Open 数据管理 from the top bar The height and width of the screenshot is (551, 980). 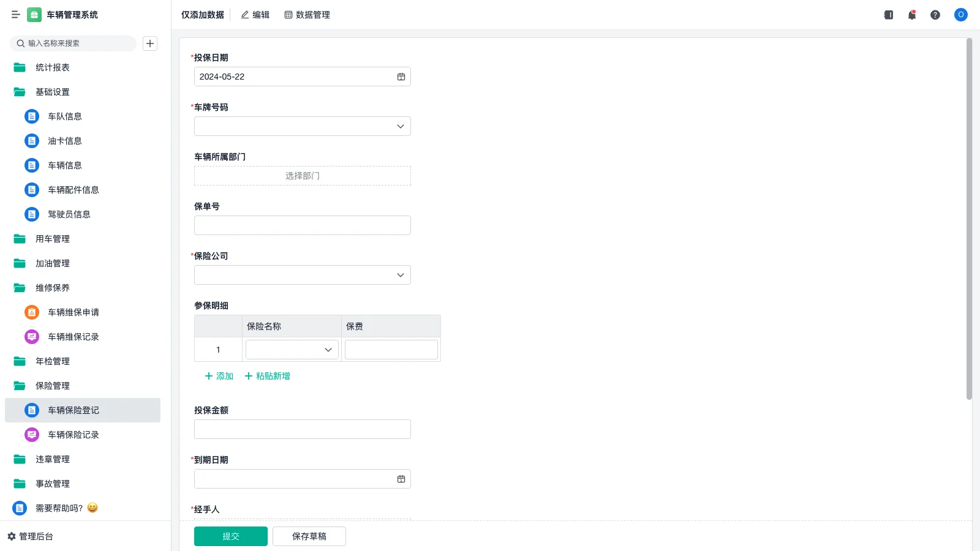307,15
